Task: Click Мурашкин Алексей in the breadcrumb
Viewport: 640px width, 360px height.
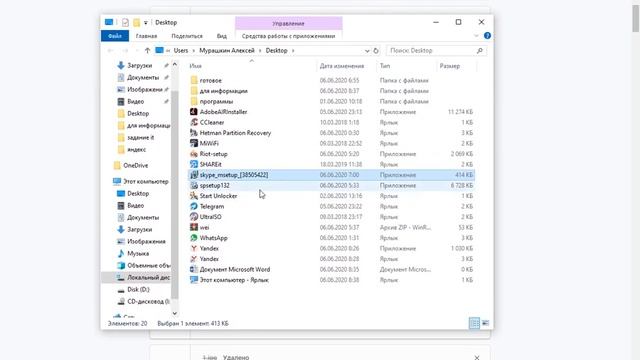Action: [x=227, y=51]
